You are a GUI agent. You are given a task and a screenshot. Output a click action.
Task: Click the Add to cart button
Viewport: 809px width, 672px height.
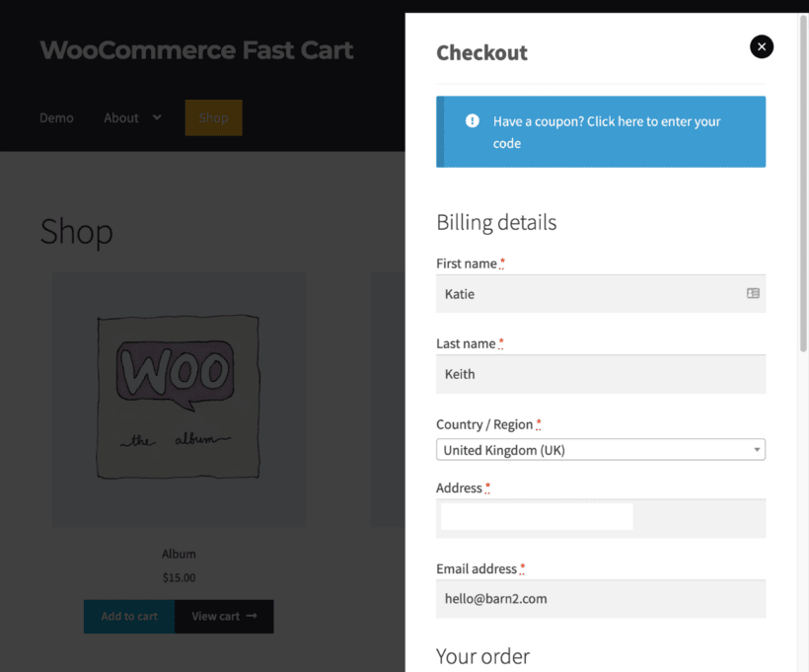coord(129,616)
